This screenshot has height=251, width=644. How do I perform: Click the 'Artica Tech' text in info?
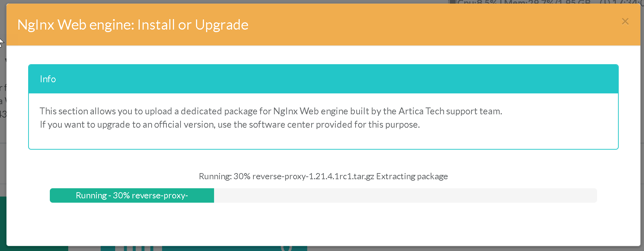click(421, 111)
